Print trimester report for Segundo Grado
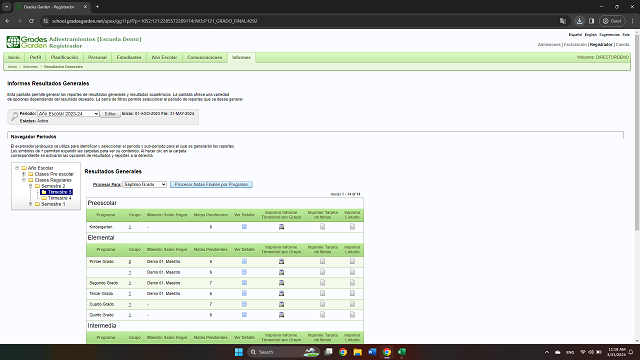This screenshot has width=640, height=360. (x=281, y=282)
